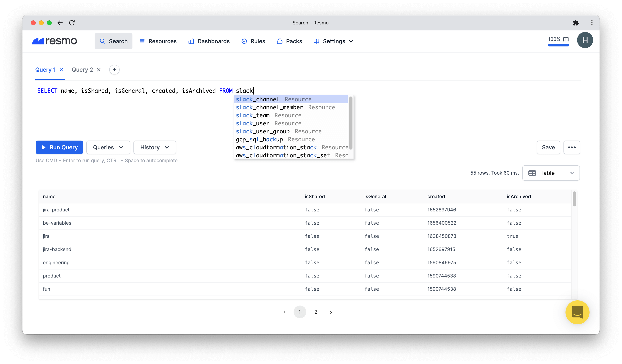Open the Resources nav item
622x364 pixels.
(158, 41)
